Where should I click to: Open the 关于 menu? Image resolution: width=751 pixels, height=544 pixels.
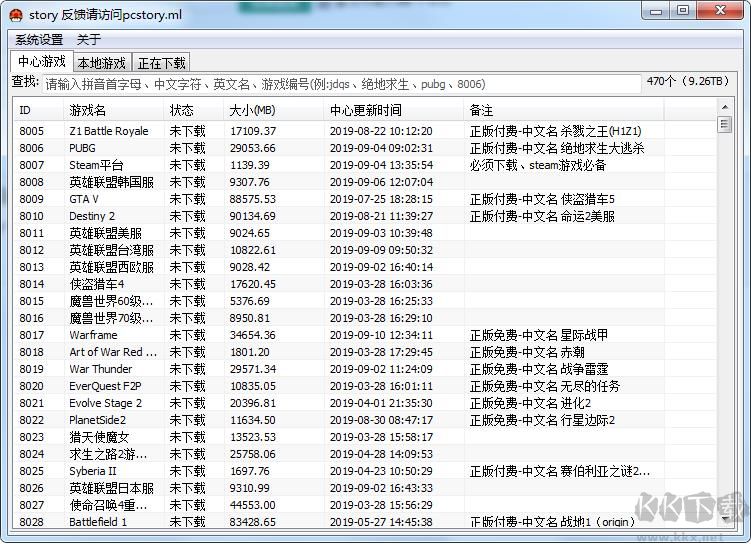coord(89,40)
